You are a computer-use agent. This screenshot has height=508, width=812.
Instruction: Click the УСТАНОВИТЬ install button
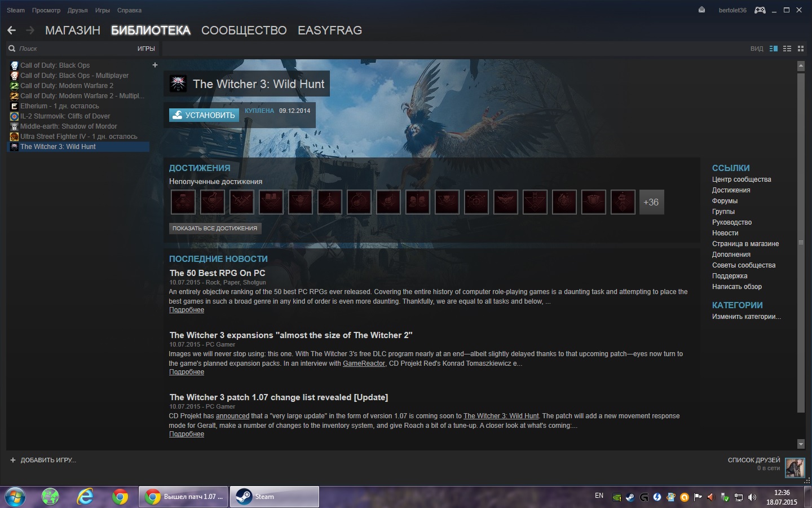[x=204, y=115]
